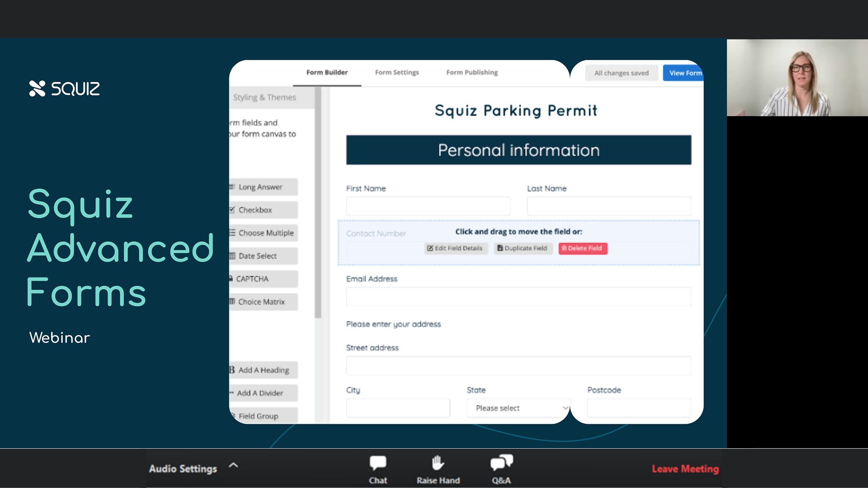Click the Squiz logo
This screenshot has width=868, height=488.
coord(64,89)
